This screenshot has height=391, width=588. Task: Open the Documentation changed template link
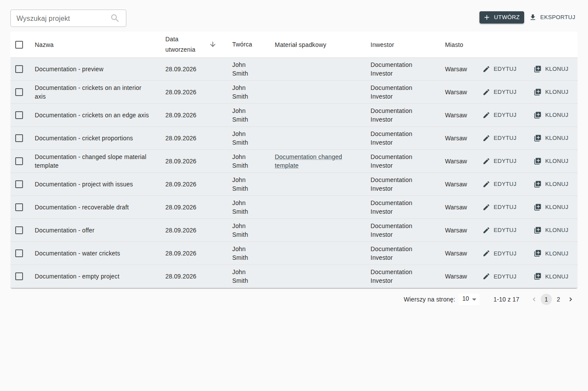[308, 161]
